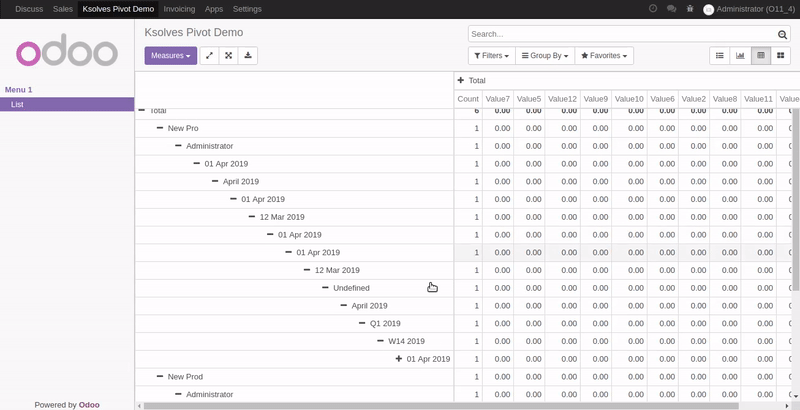Viewport: 800px width, 410px height.
Task: Open the Invoicing menu
Action: (x=179, y=8)
